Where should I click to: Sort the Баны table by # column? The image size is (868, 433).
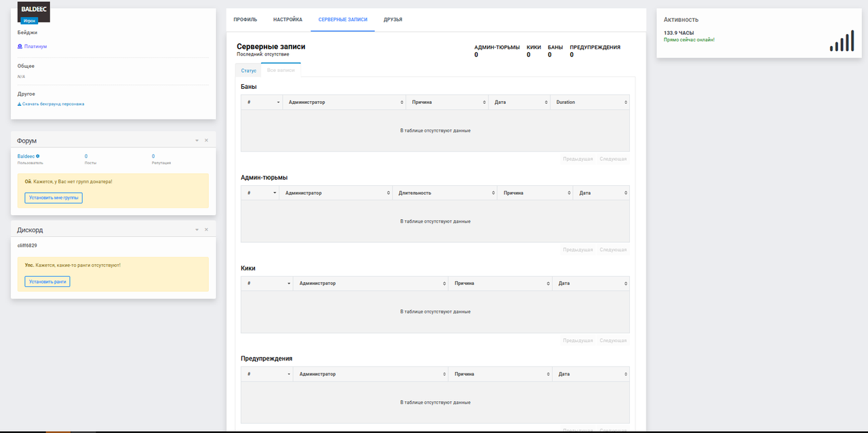pos(262,102)
